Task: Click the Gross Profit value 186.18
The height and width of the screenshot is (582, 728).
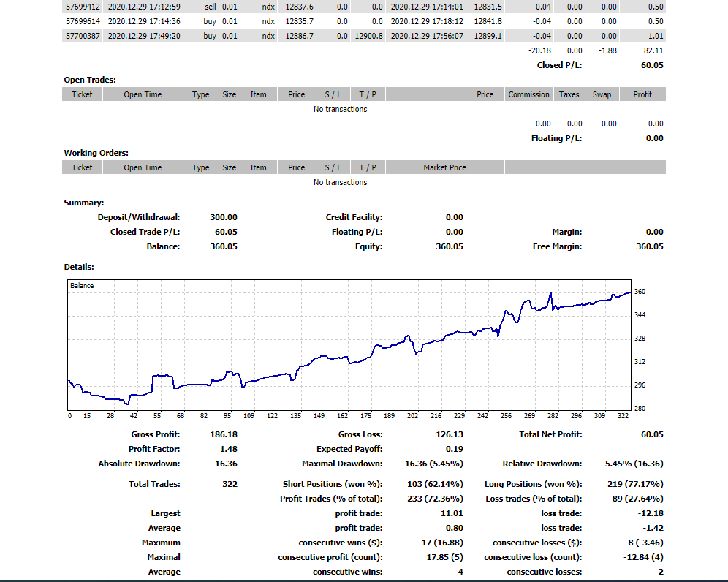Action: pos(224,434)
